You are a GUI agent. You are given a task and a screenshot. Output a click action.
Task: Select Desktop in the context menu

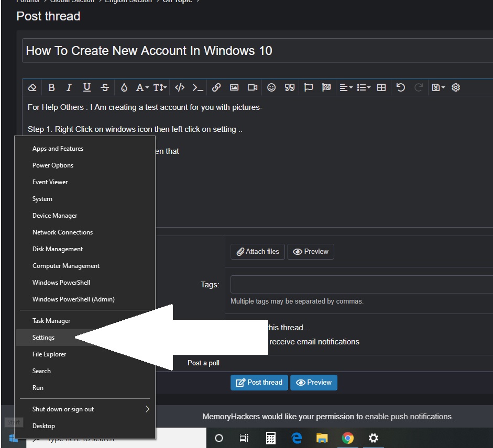85,426
